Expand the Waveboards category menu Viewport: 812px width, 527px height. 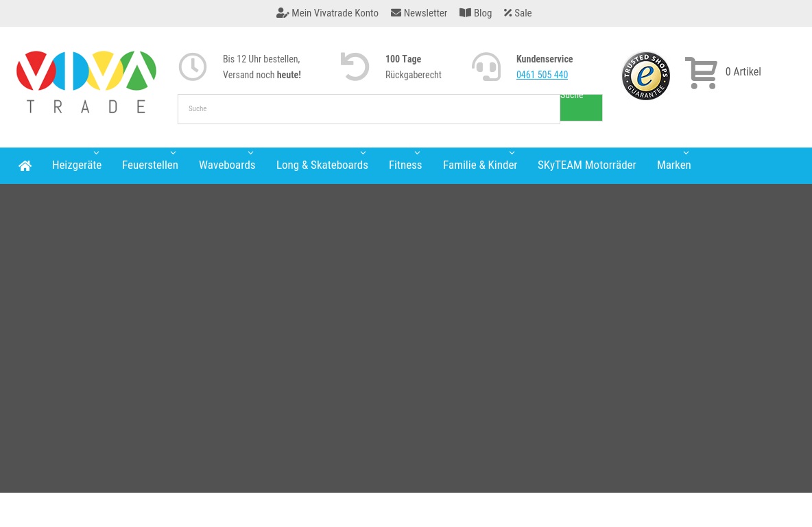pos(227,165)
